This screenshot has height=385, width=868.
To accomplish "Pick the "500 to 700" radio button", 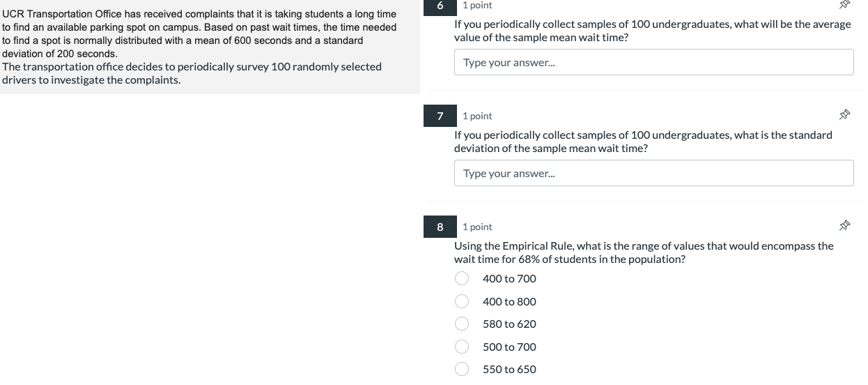I will pyautogui.click(x=462, y=347).
